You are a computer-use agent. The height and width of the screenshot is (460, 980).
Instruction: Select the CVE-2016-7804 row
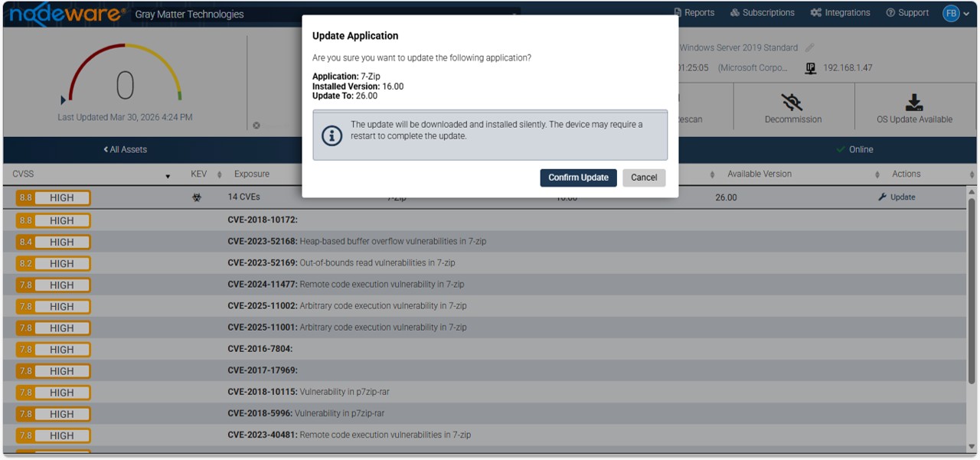pos(484,349)
